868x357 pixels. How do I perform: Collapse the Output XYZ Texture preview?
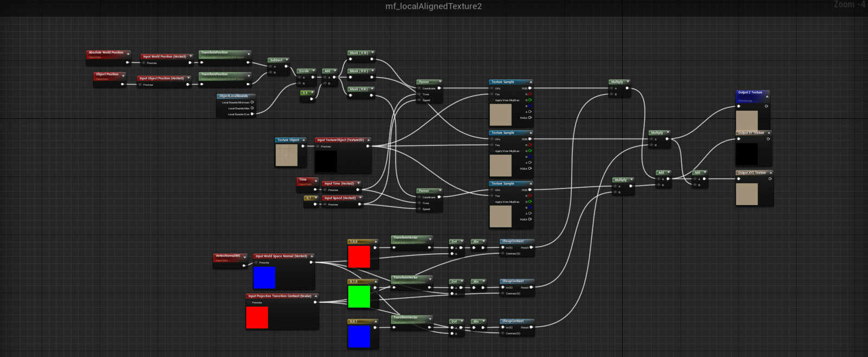[x=770, y=173]
